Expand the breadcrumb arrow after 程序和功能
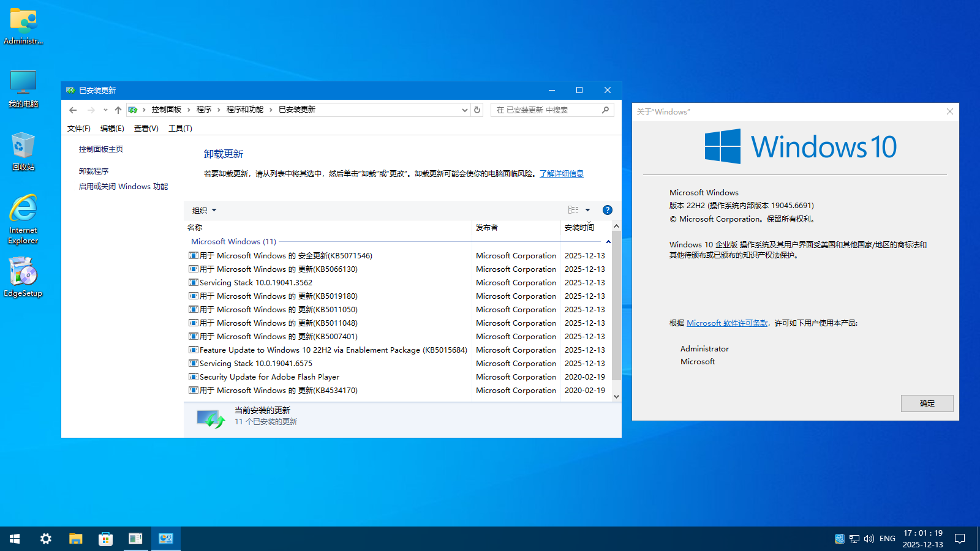The height and width of the screenshot is (551, 980). (271, 110)
